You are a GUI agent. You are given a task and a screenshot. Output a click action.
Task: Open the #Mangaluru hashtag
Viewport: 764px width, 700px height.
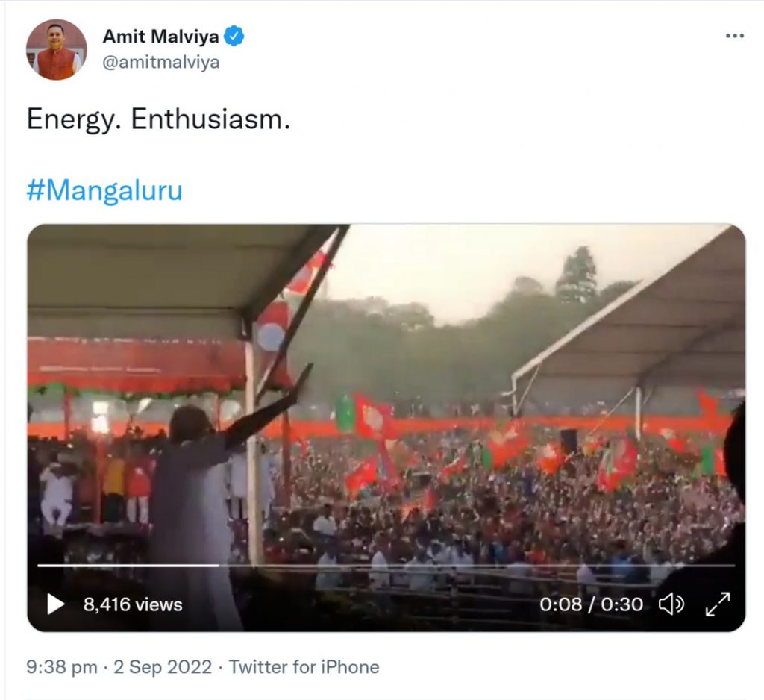click(x=104, y=191)
